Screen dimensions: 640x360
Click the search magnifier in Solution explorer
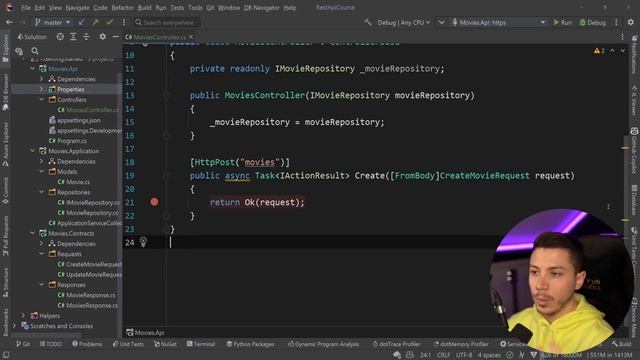(35, 51)
